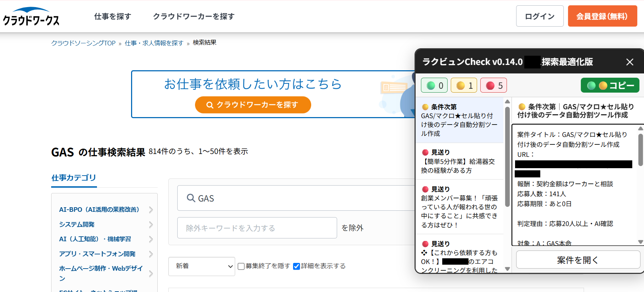Open the システム開発 category link

77,225
